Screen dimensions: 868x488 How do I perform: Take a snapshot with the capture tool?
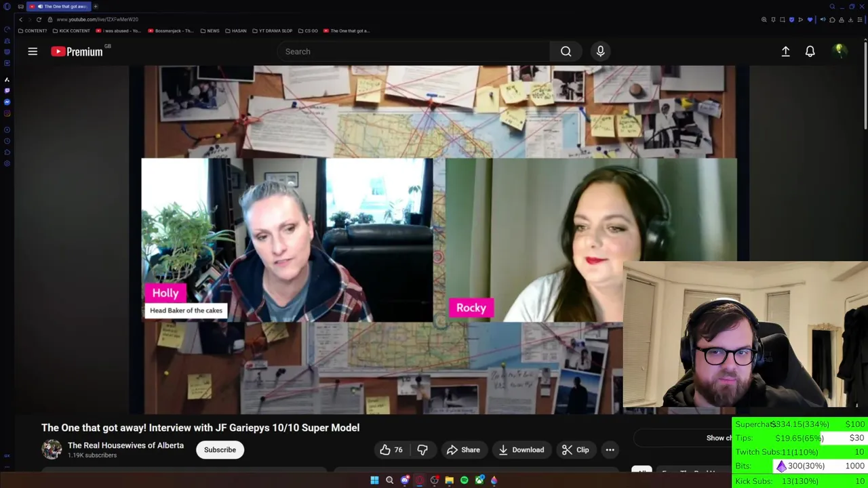pyautogui.click(x=782, y=20)
